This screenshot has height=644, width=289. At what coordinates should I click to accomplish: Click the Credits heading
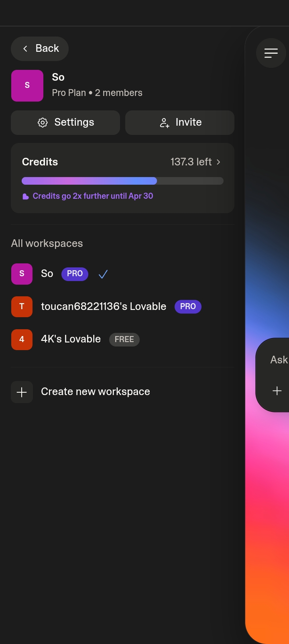pyautogui.click(x=40, y=162)
